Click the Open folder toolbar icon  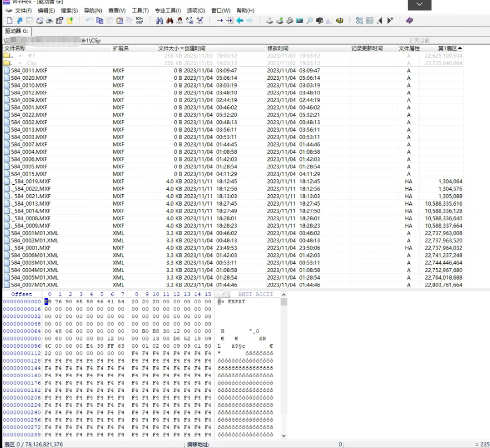(x=70, y=20)
